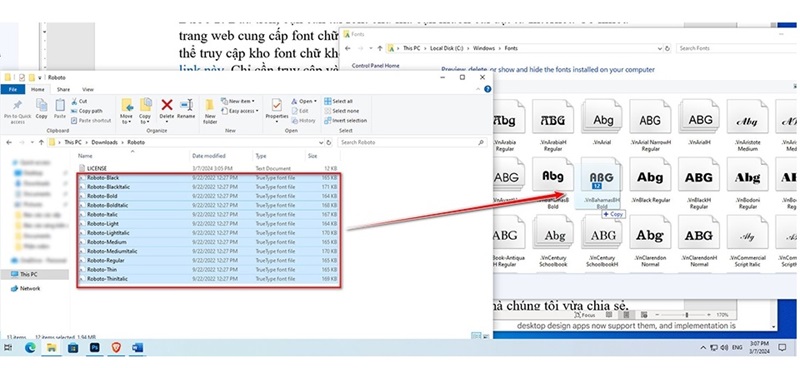The height and width of the screenshot is (368, 800).
Task: Adjust the Word zoom slider
Action: pos(688,315)
